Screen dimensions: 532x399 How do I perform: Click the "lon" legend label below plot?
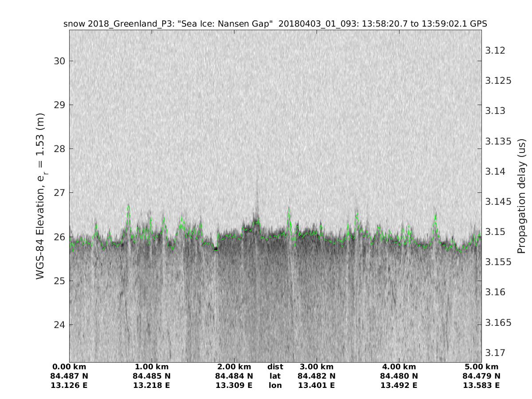click(x=275, y=386)
